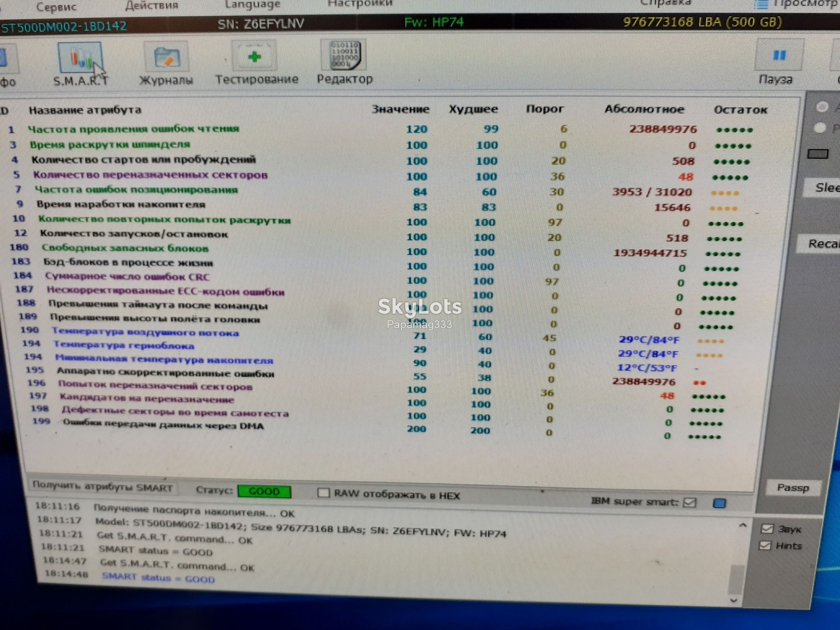
Task: Click the log scrollbar down arrow
Action: tap(734, 600)
